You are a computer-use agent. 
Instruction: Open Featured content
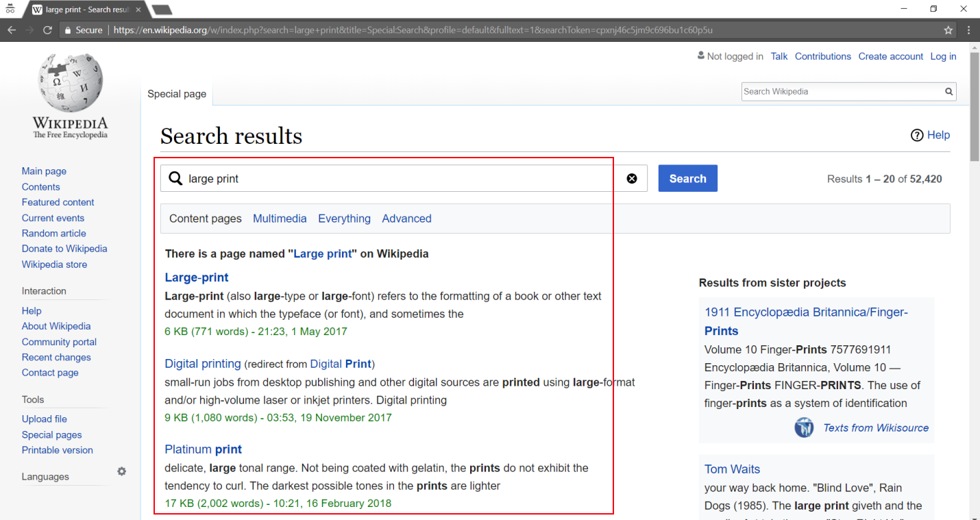click(58, 202)
